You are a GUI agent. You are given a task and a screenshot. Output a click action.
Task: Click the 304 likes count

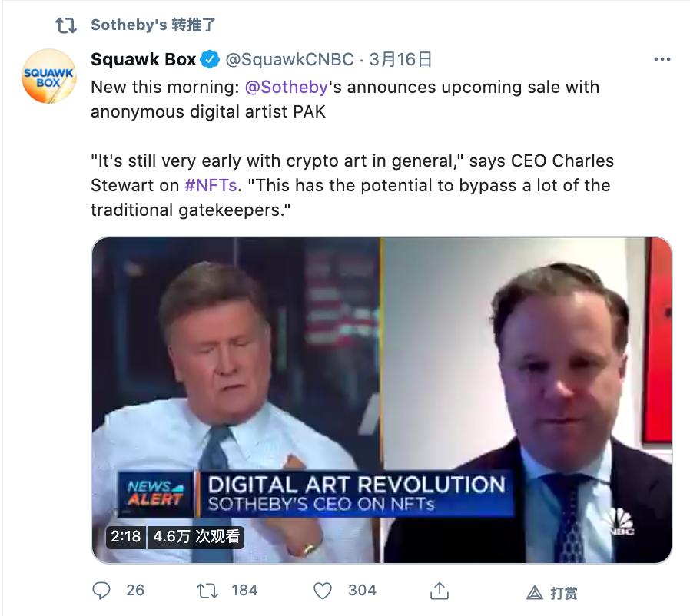[362, 590]
